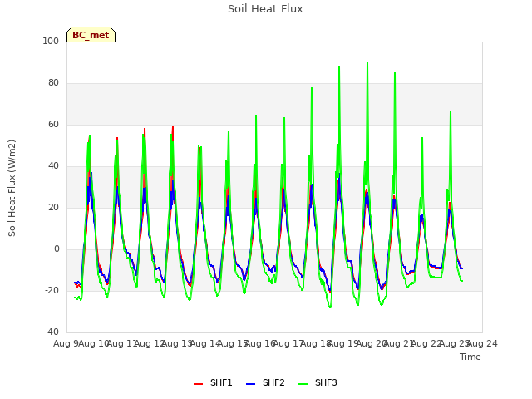Toggle the SHF1 series in the legend
This screenshot has width=532, height=399.
click(213, 382)
